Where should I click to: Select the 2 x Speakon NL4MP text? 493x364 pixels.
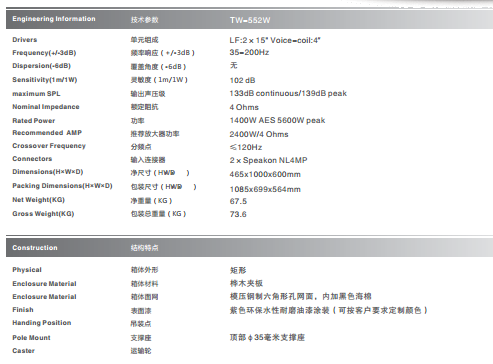[268, 160]
